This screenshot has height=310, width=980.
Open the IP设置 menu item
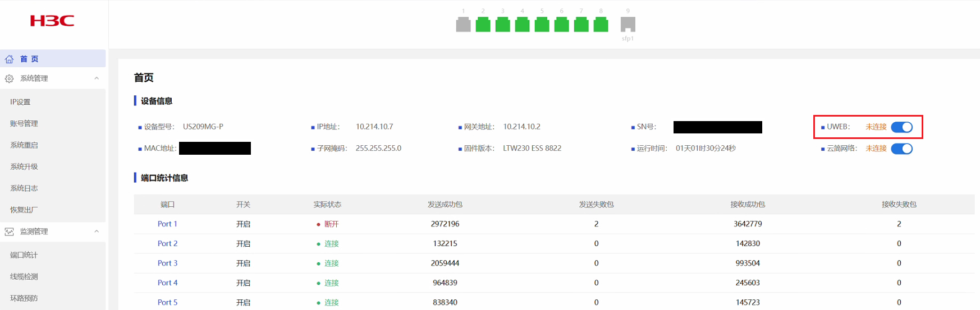(20, 102)
